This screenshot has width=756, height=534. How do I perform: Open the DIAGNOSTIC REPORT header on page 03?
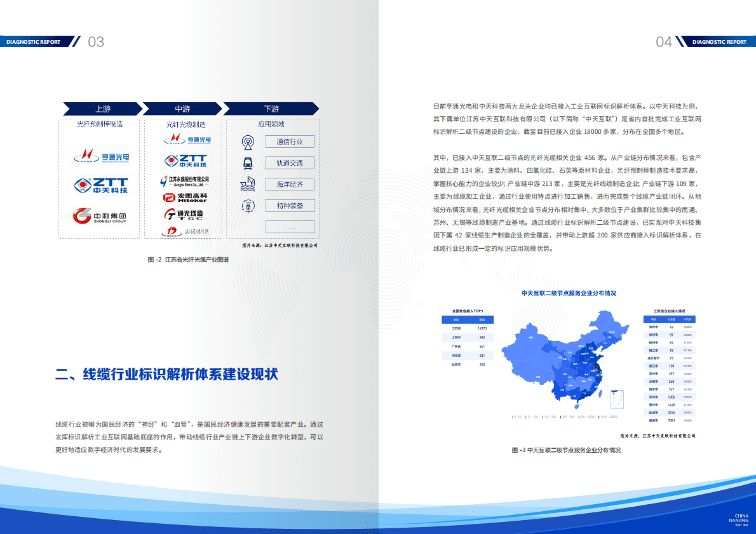pyautogui.click(x=35, y=42)
